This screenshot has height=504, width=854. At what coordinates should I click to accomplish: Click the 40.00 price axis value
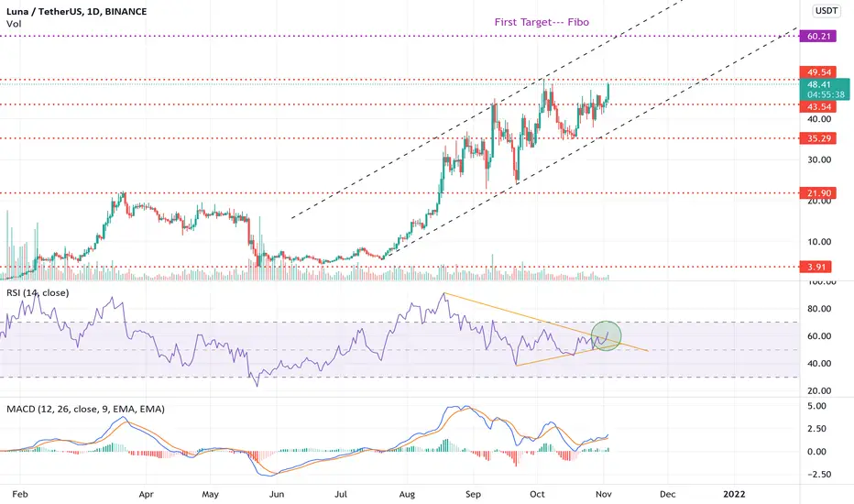(819, 119)
